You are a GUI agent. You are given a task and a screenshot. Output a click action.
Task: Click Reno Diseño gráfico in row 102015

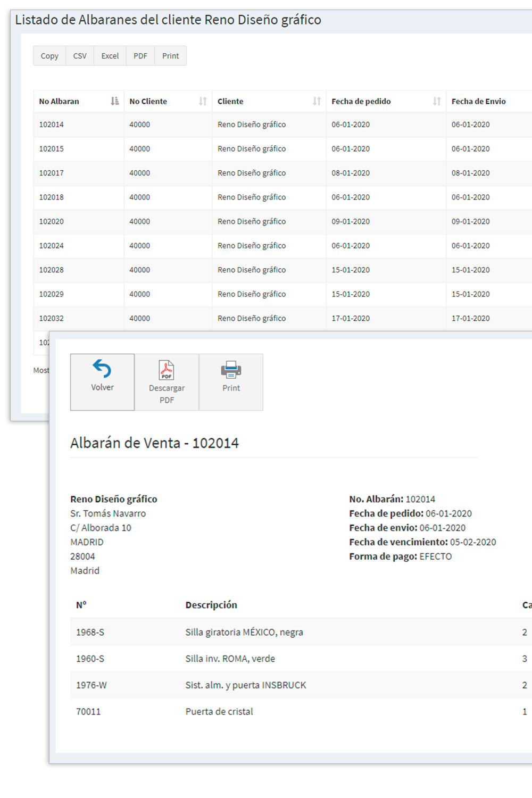pos(252,148)
